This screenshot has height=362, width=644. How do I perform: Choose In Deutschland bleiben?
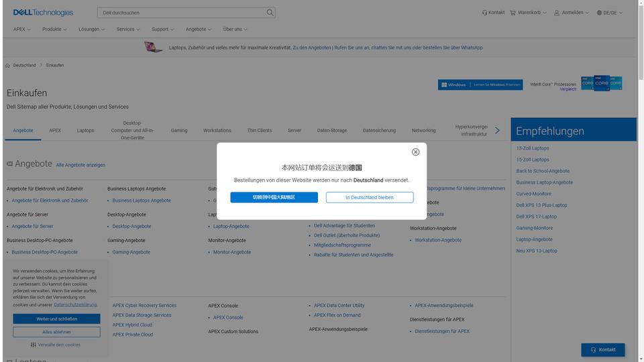click(370, 197)
